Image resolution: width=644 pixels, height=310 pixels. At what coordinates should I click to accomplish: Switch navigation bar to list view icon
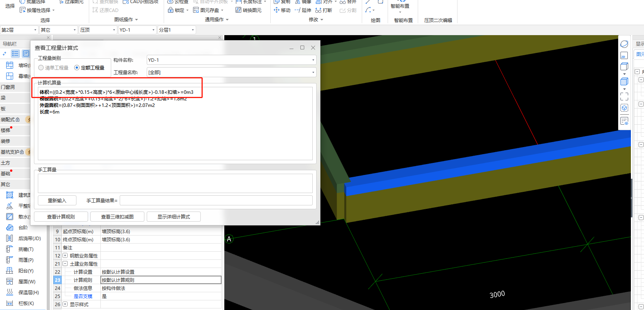(x=15, y=53)
